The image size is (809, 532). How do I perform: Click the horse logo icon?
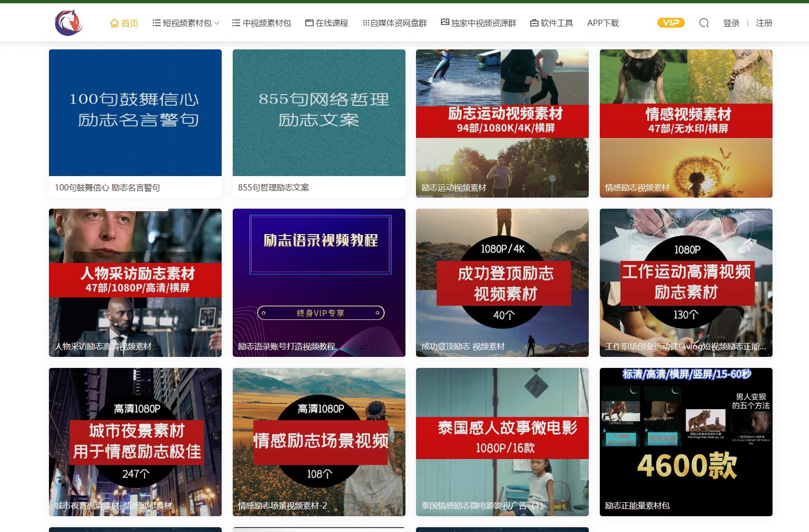click(68, 22)
